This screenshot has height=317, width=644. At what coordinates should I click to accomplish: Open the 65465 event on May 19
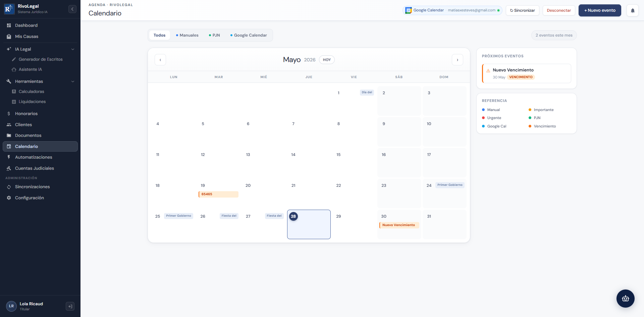(x=218, y=194)
